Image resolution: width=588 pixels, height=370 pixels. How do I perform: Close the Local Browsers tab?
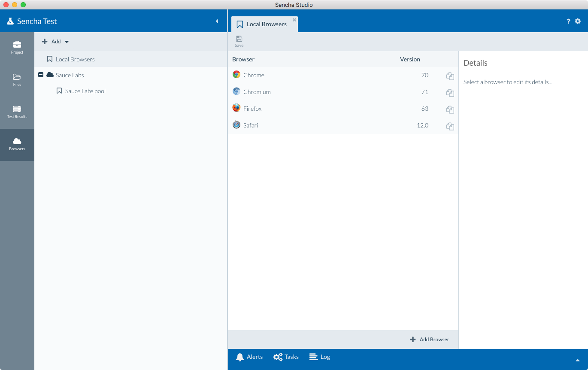294,20
